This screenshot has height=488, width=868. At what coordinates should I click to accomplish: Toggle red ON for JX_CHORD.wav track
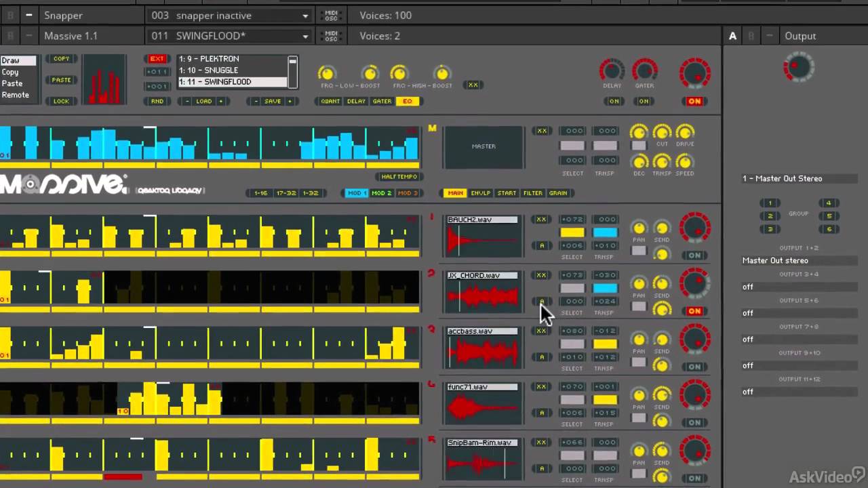coord(694,311)
